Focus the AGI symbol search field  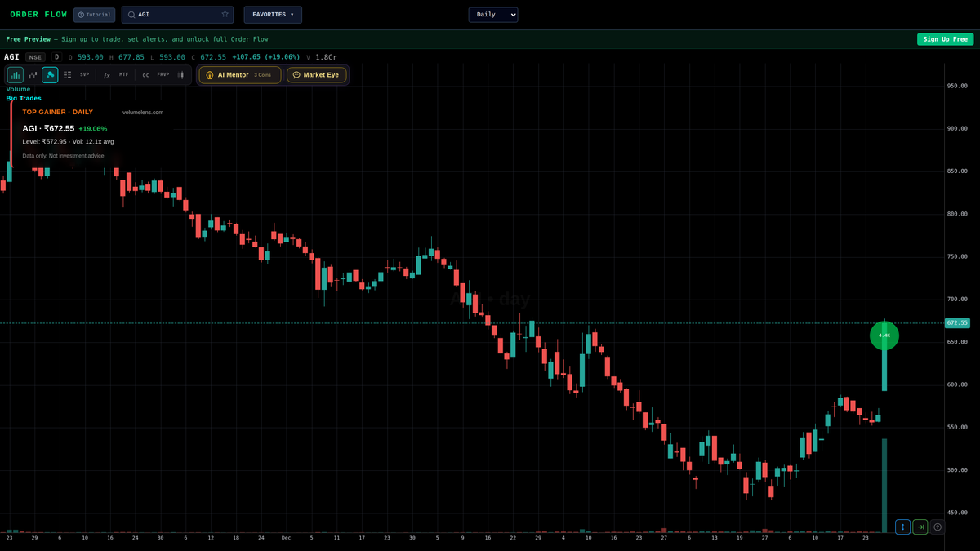pyautogui.click(x=177, y=15)
